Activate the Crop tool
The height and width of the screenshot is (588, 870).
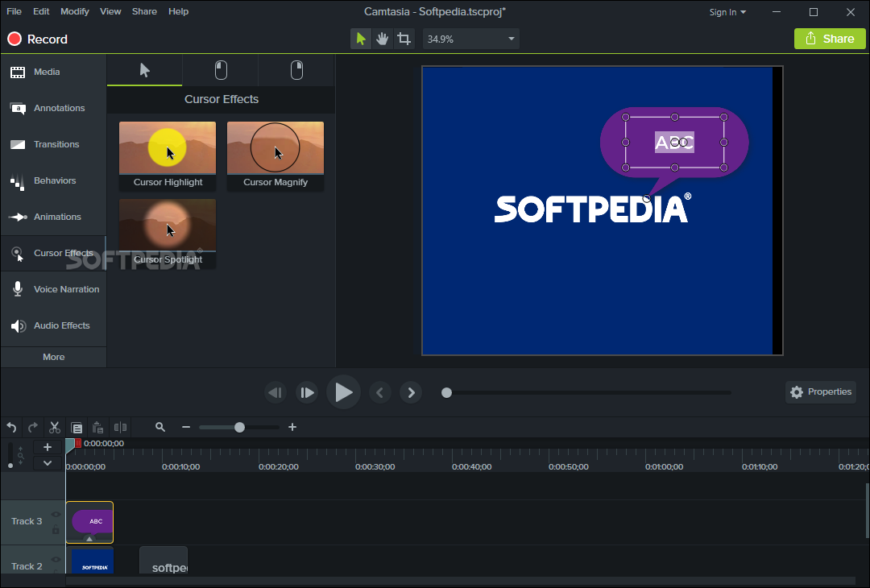[404, 39]
